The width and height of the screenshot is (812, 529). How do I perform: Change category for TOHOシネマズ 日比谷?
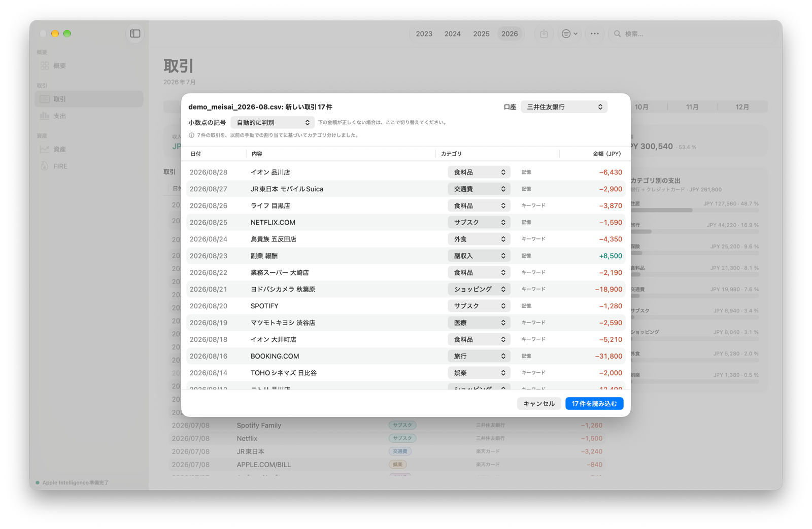coord(479,373)
